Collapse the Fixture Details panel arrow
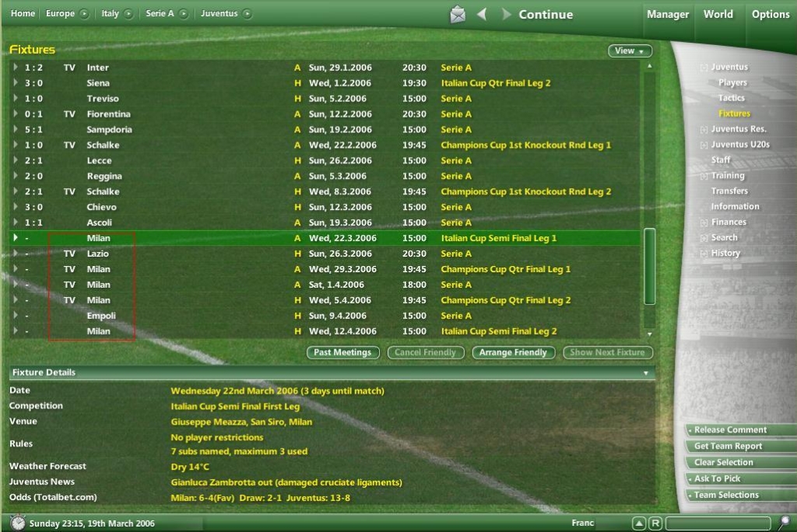Screen dimensions: 797x532 [645, 373]
